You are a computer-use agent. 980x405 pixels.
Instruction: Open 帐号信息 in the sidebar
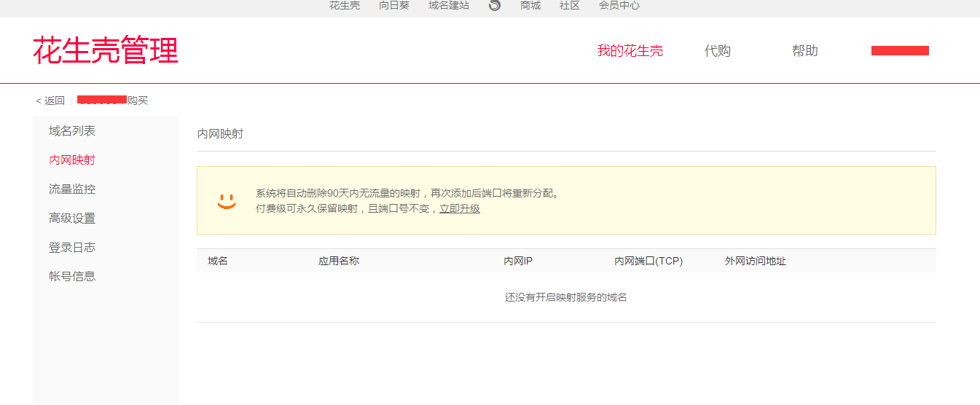(x=72, y=277)
